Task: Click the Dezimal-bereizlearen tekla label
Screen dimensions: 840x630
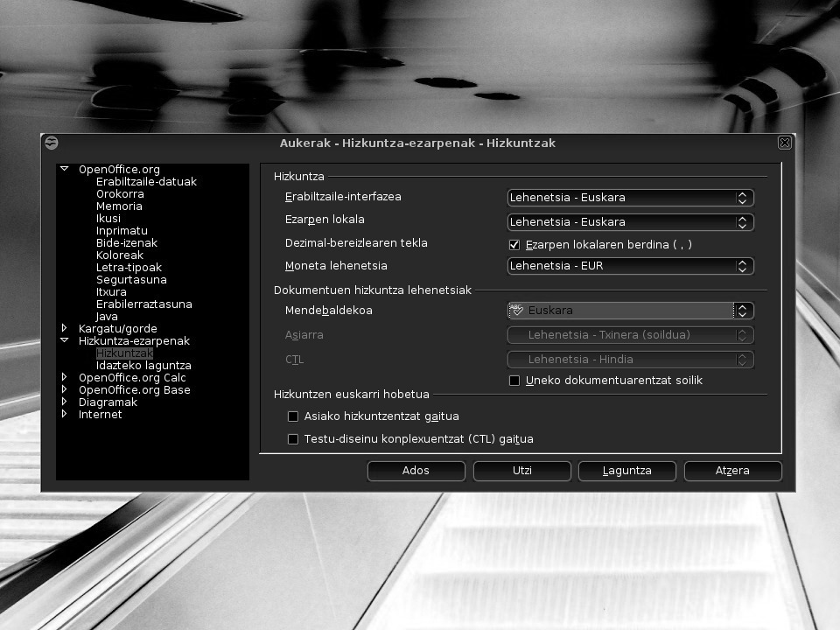Action: [356, 243]
